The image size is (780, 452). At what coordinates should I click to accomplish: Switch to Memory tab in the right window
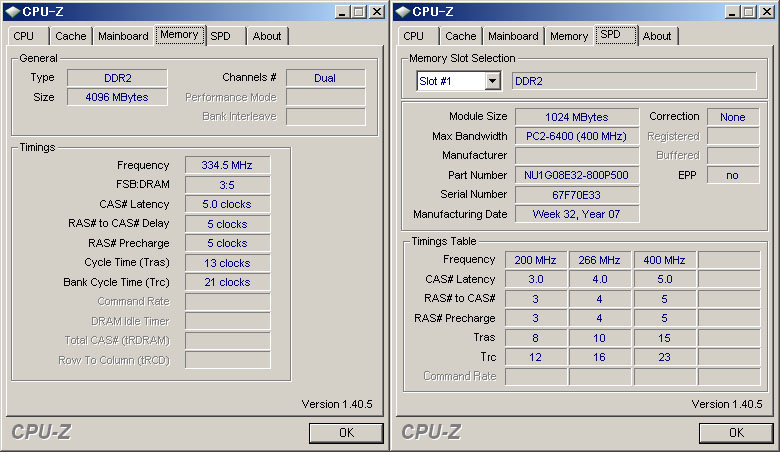569,36
